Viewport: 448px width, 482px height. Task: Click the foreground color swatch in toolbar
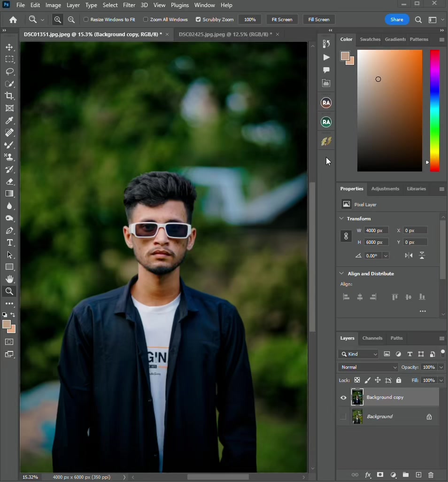click(x=7, y=324)
